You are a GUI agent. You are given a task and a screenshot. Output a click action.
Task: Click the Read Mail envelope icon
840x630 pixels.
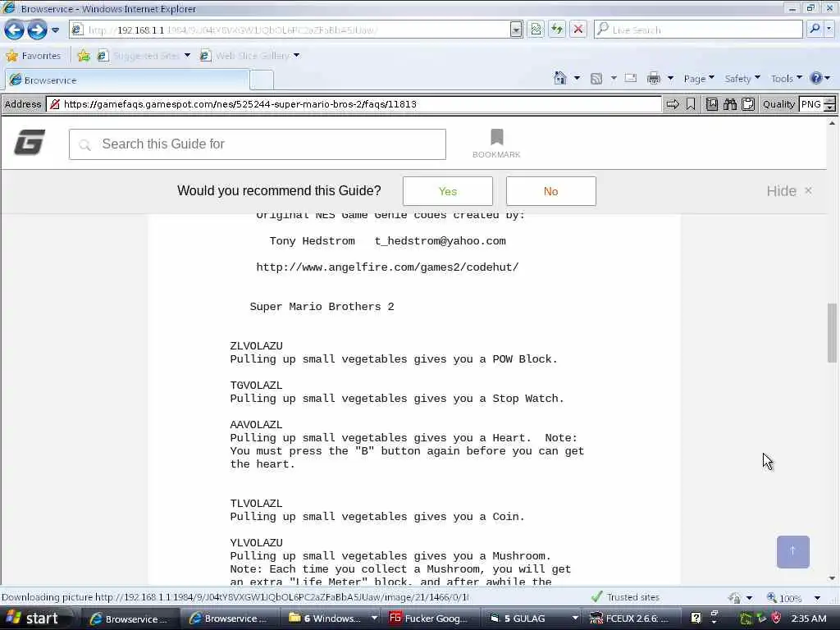coord(631,78)
